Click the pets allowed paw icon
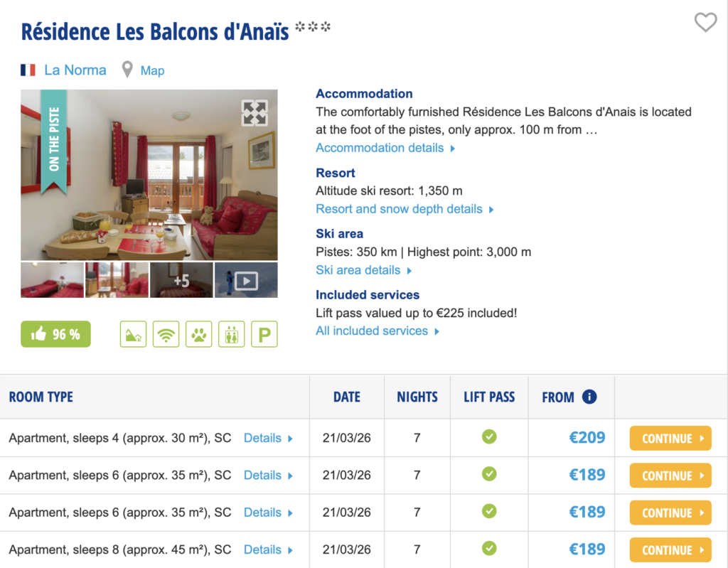This screenshot has height=568, width=728. pos(199,334)
